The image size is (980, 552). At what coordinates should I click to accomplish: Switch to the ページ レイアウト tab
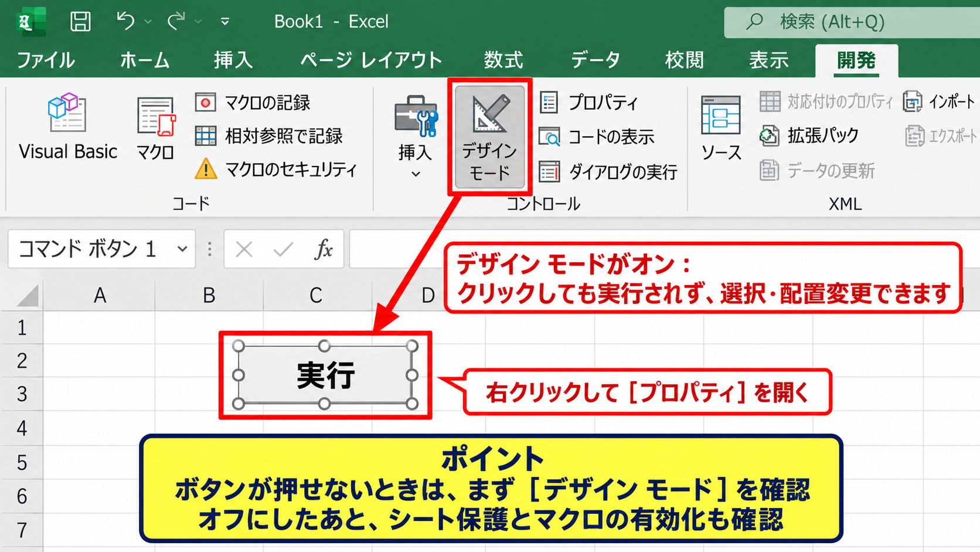click(x=371, y=60)
